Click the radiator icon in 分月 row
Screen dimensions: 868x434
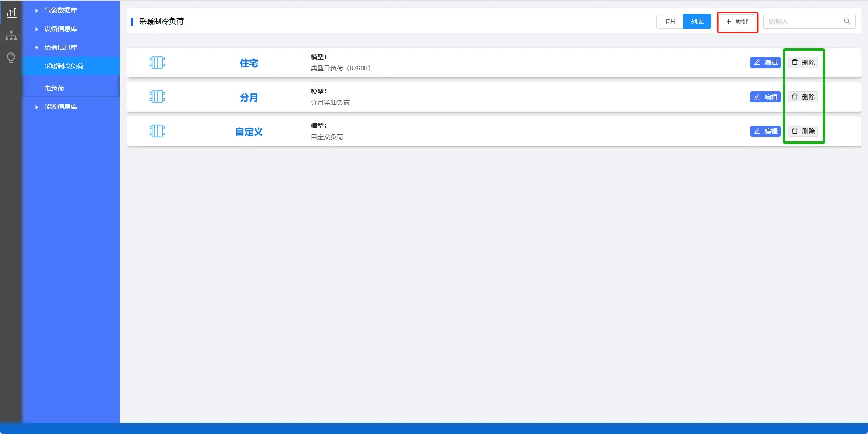pyautogui.click(x=157, y=96)
